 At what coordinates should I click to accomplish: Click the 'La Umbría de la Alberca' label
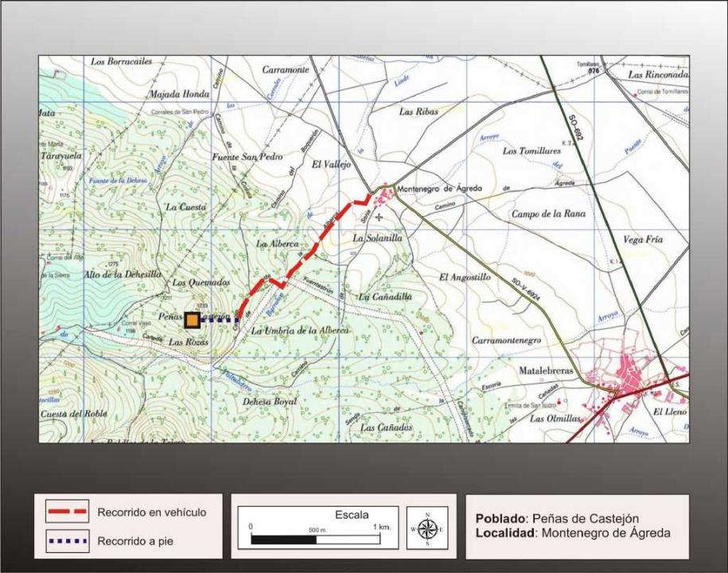(x=300, y=330)
